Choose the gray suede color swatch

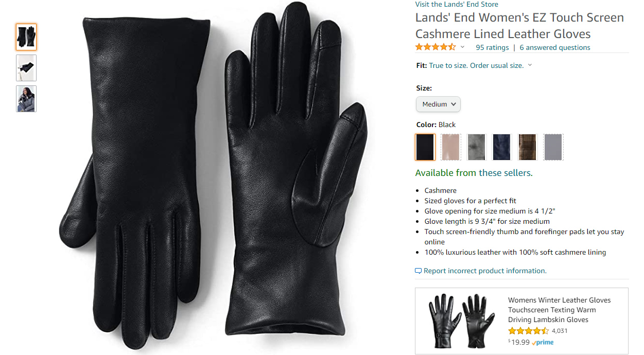coord(476,147)
